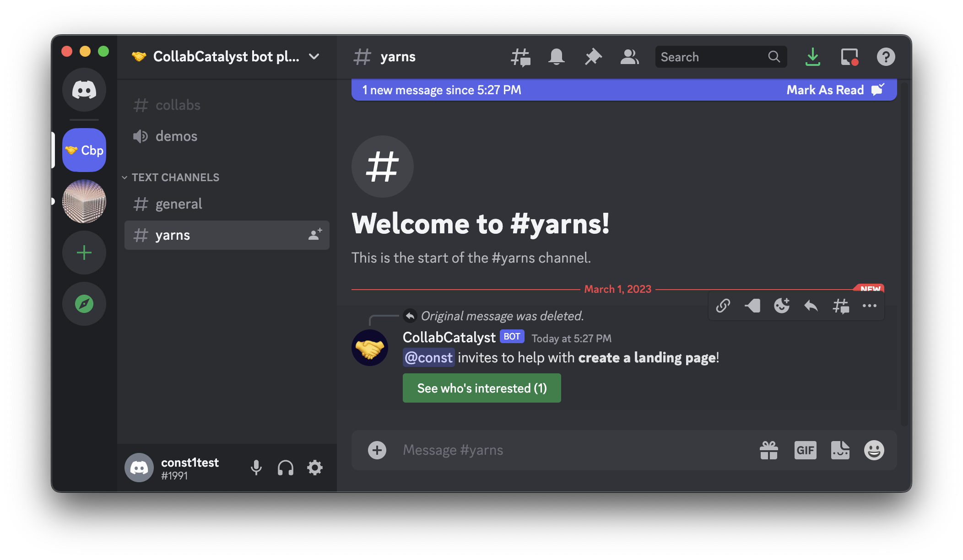
Task: Create invite for yarns channel
Action: (x=315, y=235)
